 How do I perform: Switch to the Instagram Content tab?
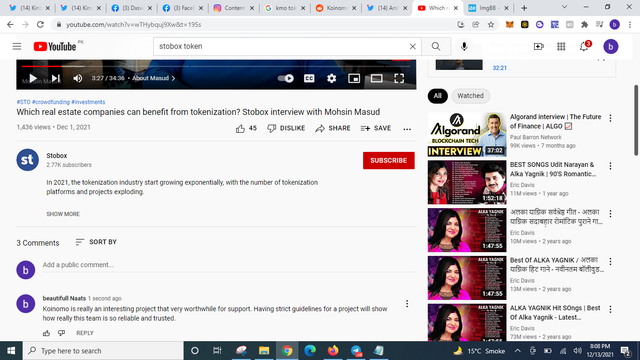click(233, 8)
